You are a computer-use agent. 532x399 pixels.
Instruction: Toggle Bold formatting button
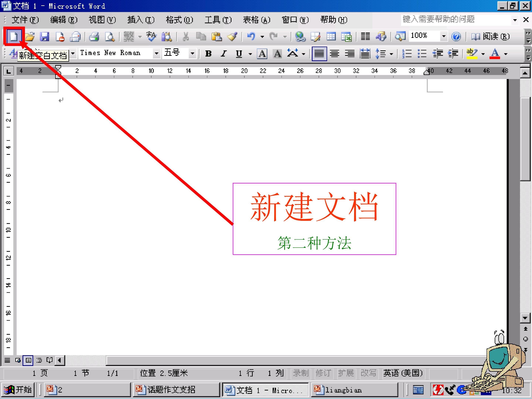click(x=209, y=53)
